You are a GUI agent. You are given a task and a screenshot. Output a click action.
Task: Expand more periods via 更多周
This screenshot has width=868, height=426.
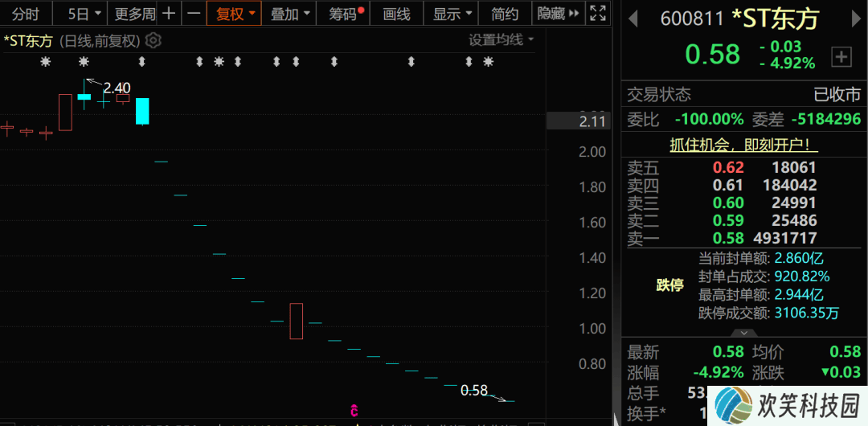tap(134, 14)
